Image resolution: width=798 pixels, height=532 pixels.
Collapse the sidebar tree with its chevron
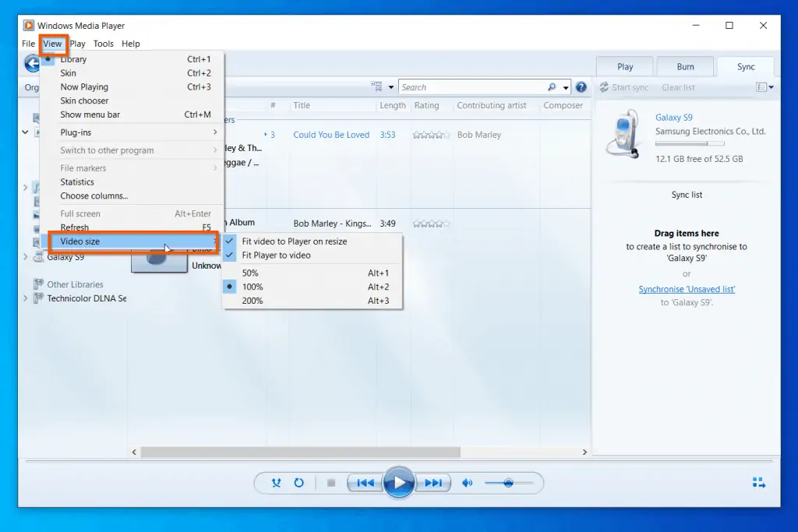tap(26, 132)
